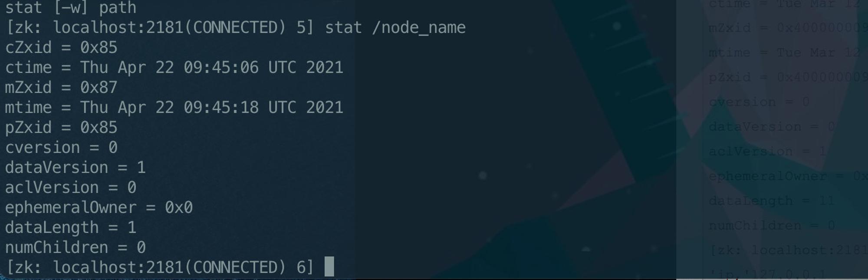Click the cZxid = 0x85 line
868x280 pixels.
(x=61, y=47)
